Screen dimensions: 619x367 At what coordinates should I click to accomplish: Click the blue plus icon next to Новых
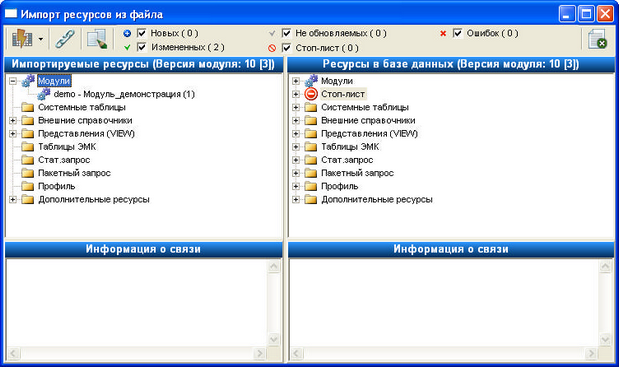127,34
